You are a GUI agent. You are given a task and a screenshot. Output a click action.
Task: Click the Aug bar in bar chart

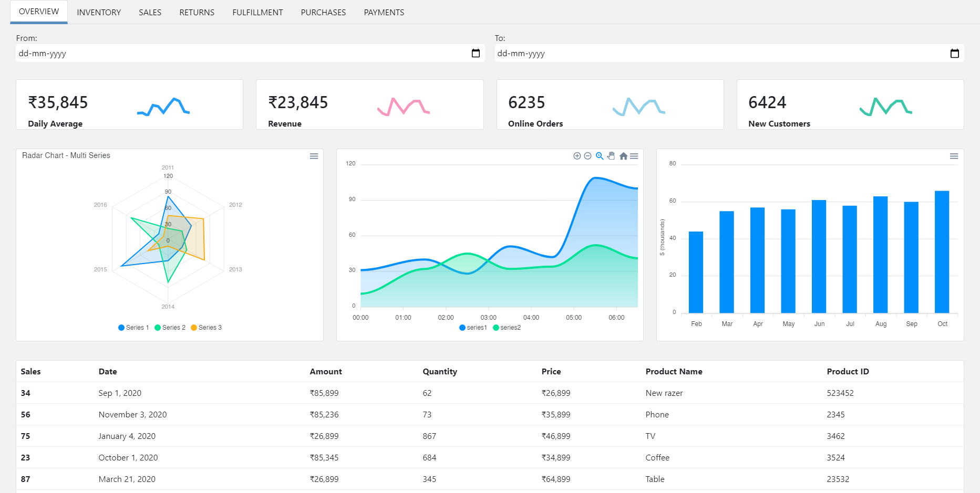click(x=880, y=255)
